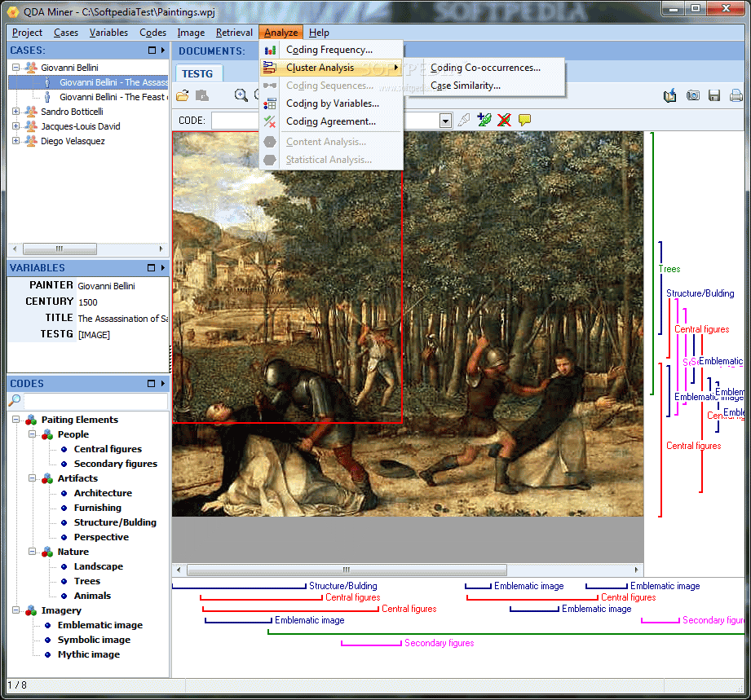The image size is (751, 700).
Task: Click the open image folder icon
Action: (x=183, y=95)
